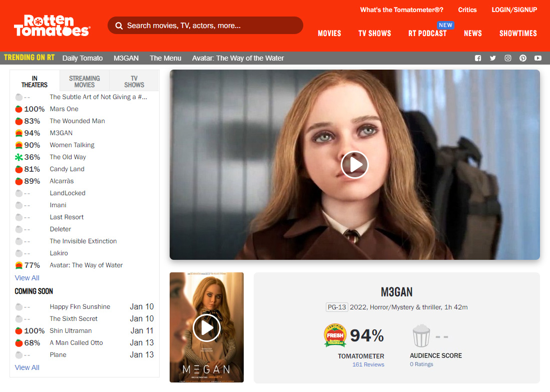The height and width of the screenshot is (392, 550).
Task: Play trailer on M3GAN poster
Action: click(207, 328)
